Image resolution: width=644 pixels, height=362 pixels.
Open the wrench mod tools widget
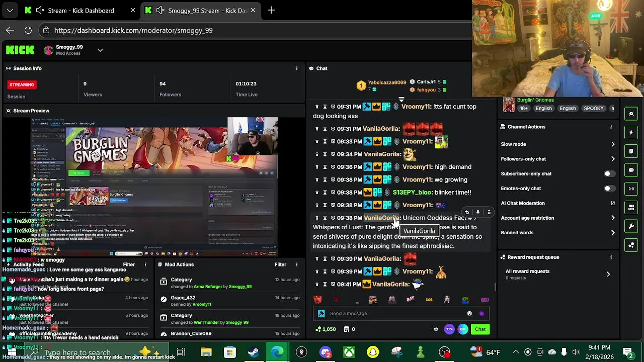tap(631, 226)
